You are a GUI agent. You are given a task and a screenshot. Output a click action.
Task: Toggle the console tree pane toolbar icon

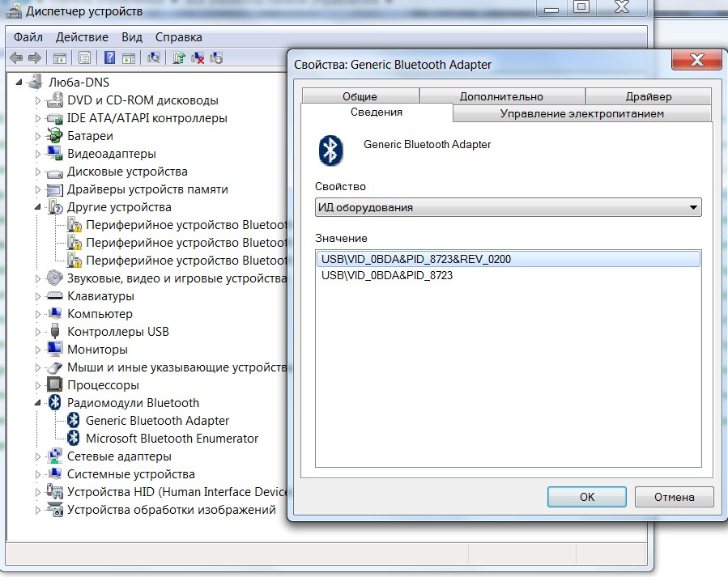59,58
